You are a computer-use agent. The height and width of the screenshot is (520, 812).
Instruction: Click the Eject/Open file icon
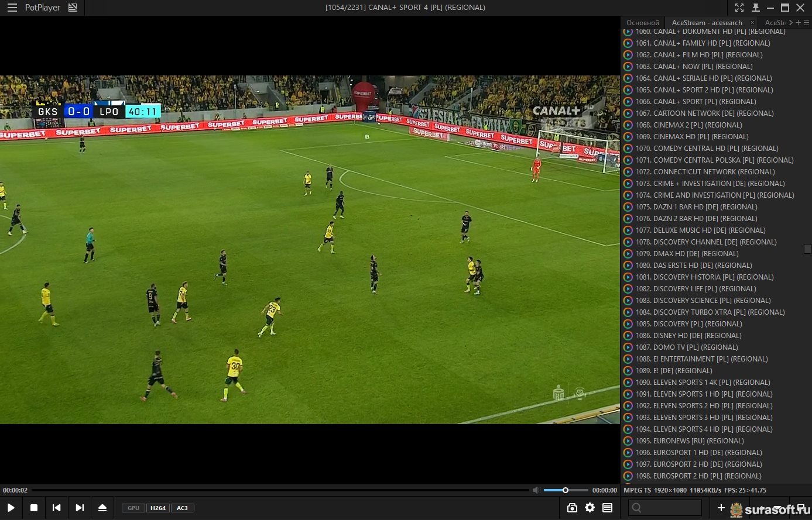tap(102, 508)
